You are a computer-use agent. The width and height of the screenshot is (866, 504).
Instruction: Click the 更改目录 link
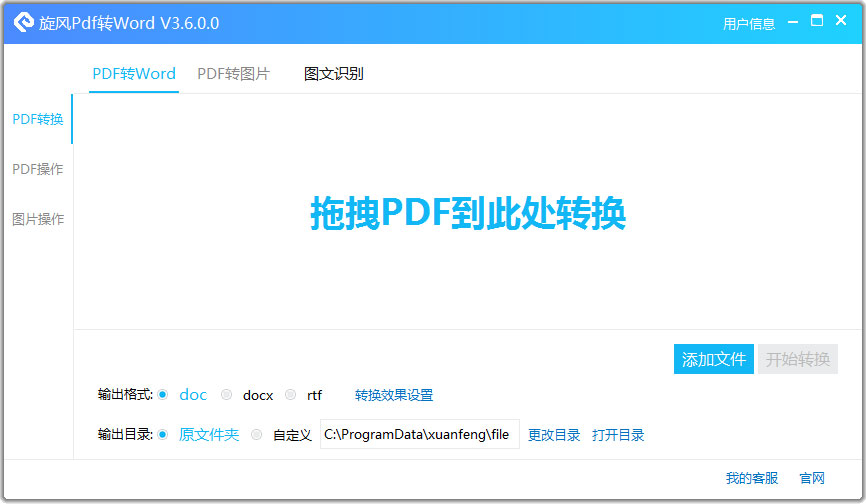[554, 435]
